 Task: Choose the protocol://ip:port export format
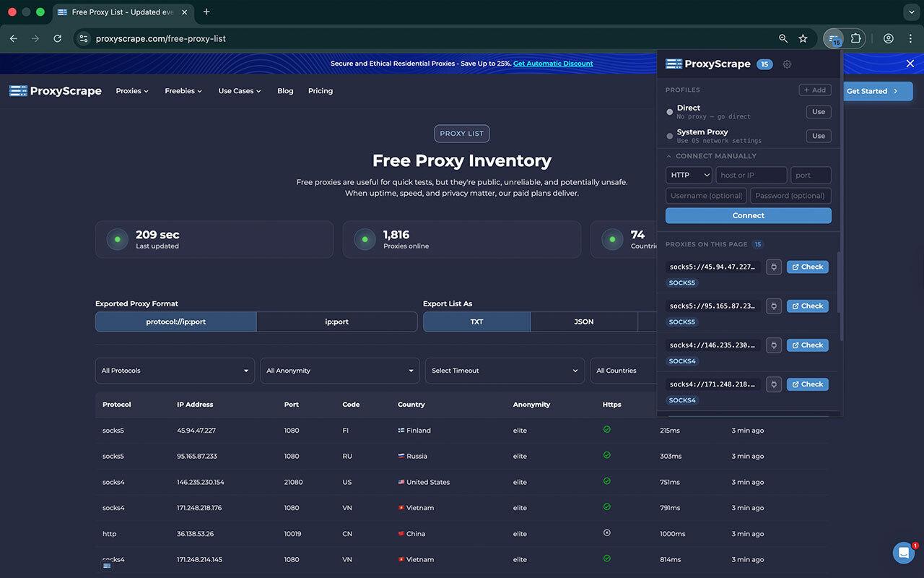click(x=176, y=322)
